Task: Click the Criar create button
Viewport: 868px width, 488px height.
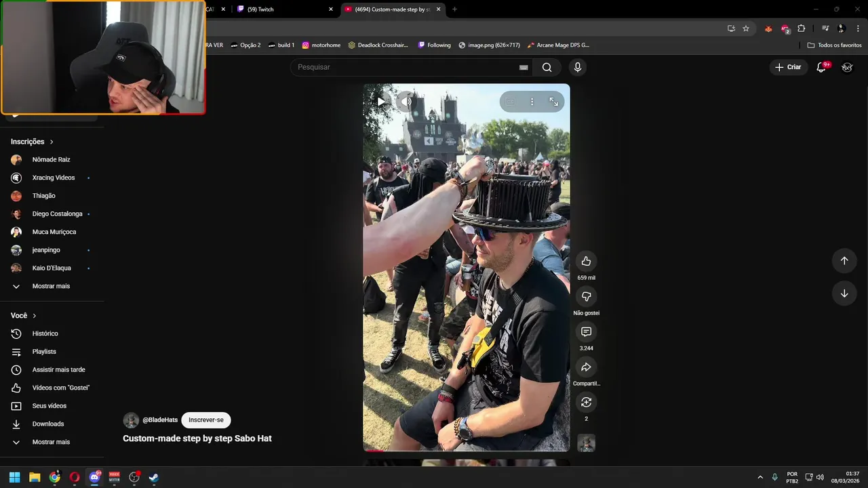Action: 788,67
